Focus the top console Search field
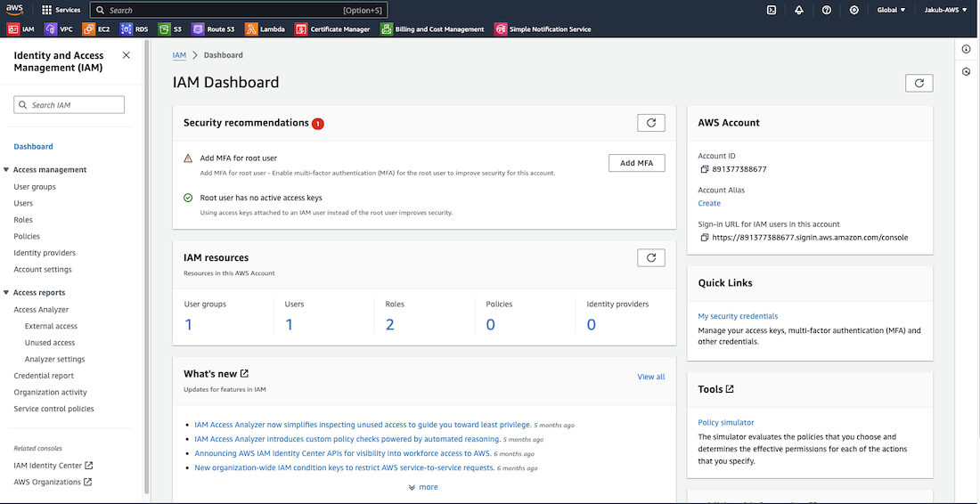This screenshot has width=980, height=504. click(x=239, y=10)
